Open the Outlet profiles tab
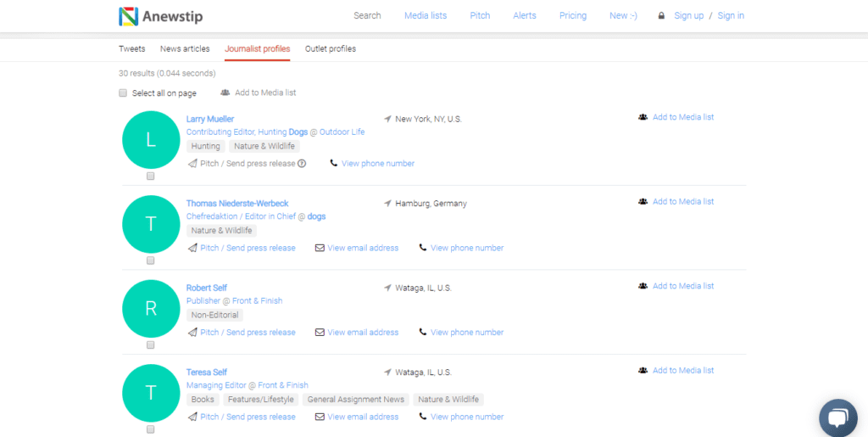This screenshot has width=868, height=437. (331, 48)
